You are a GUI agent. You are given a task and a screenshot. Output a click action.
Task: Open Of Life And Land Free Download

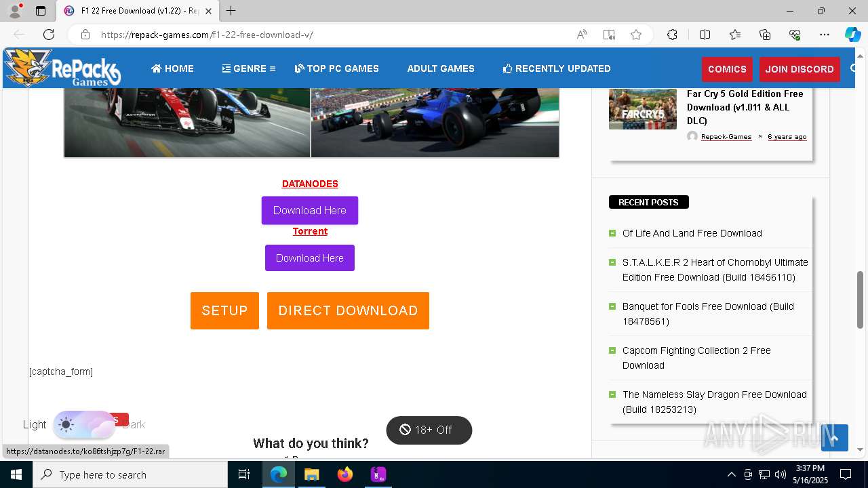[x=692, y=233]
